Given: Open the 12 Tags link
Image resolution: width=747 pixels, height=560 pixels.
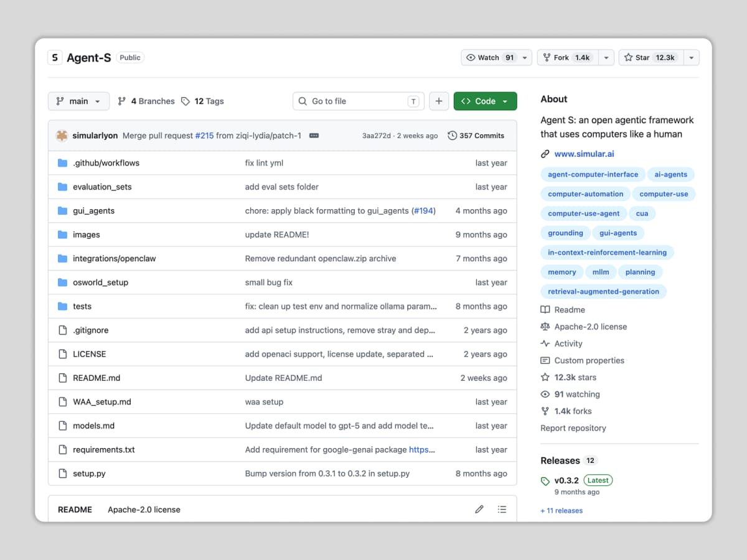Looking at the screenshot, I should pyautogui.click(x=202, y=101).
